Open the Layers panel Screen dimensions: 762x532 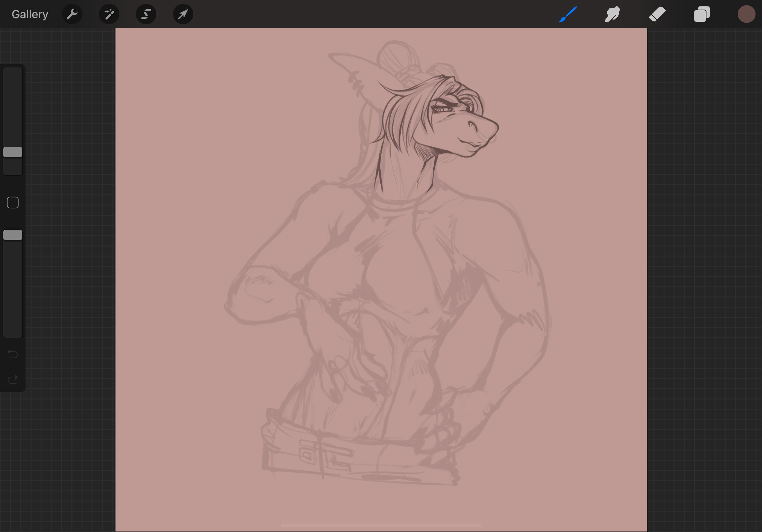pyautogui.click(x=702, y=14)
